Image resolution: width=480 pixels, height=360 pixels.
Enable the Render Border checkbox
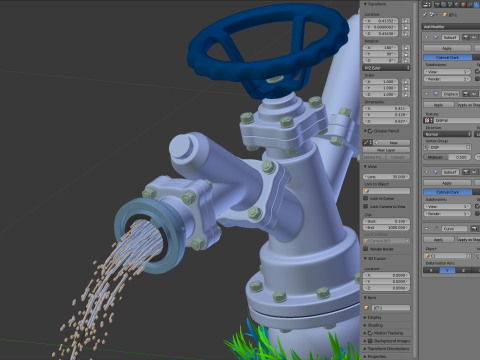click(x=366, y=249)
